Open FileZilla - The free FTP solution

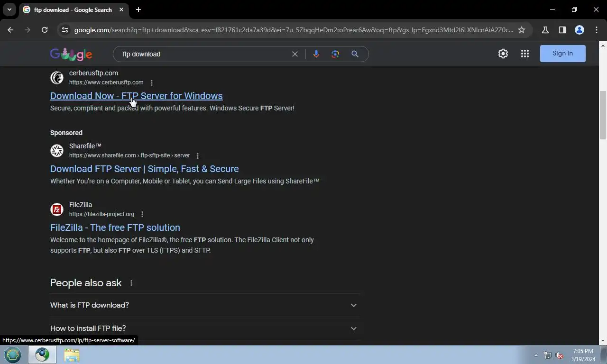[115, 227]
